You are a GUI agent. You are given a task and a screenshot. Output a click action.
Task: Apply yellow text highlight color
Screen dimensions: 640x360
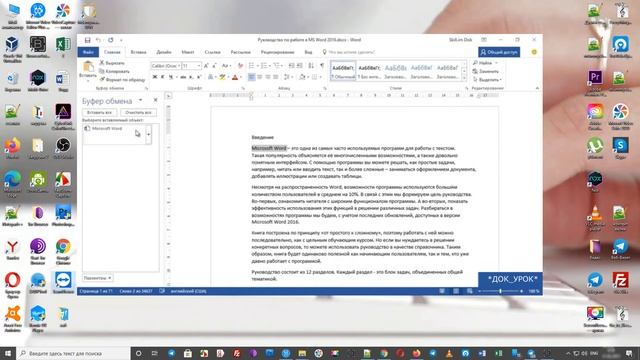222,77
